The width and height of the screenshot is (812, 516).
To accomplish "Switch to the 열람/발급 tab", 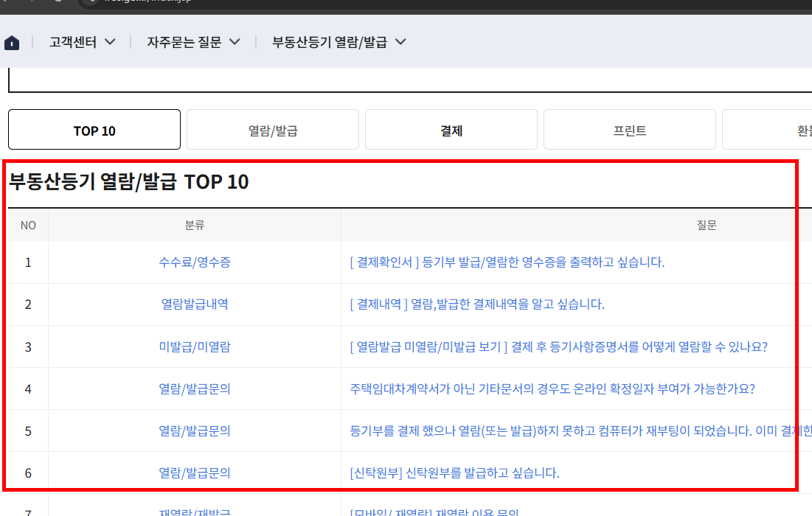I will pos(272,129).
